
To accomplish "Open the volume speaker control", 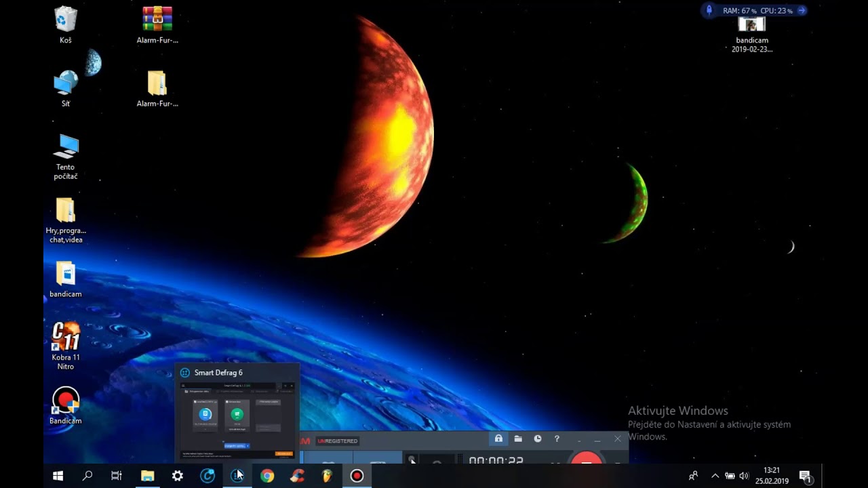I will click(x=744, y=476).
